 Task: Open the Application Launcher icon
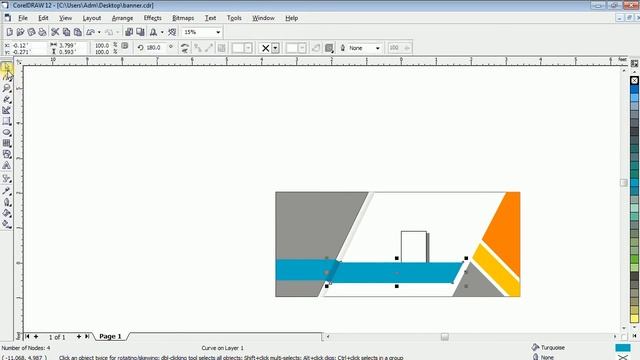coord(153,32)
